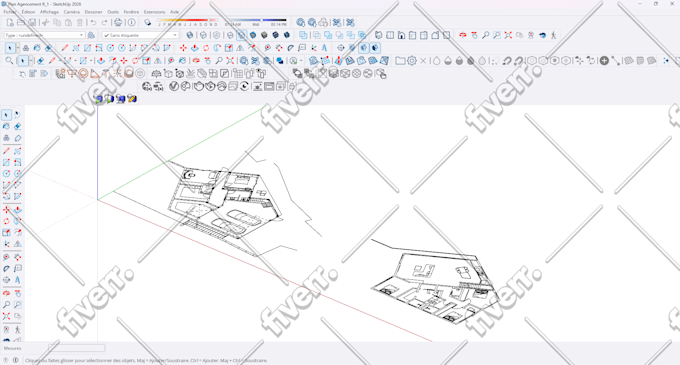
Task: Toggle Display Section Fill
Action: pos(375,48)
